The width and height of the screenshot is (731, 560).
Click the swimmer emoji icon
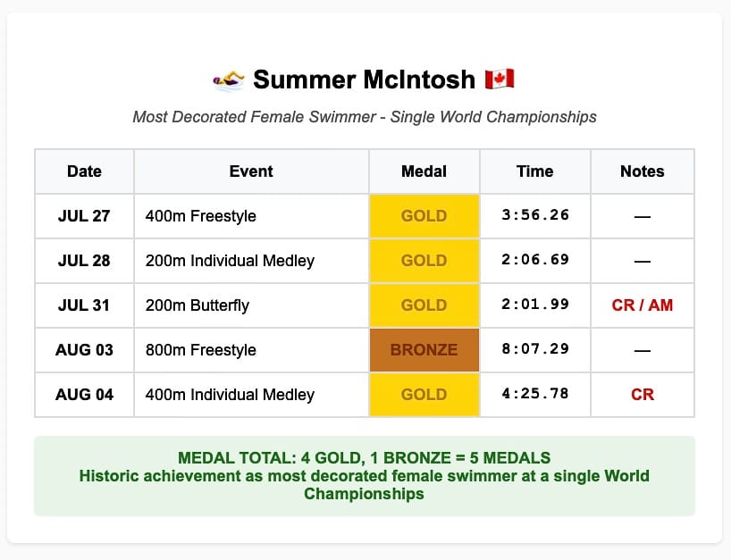(229, 80)
